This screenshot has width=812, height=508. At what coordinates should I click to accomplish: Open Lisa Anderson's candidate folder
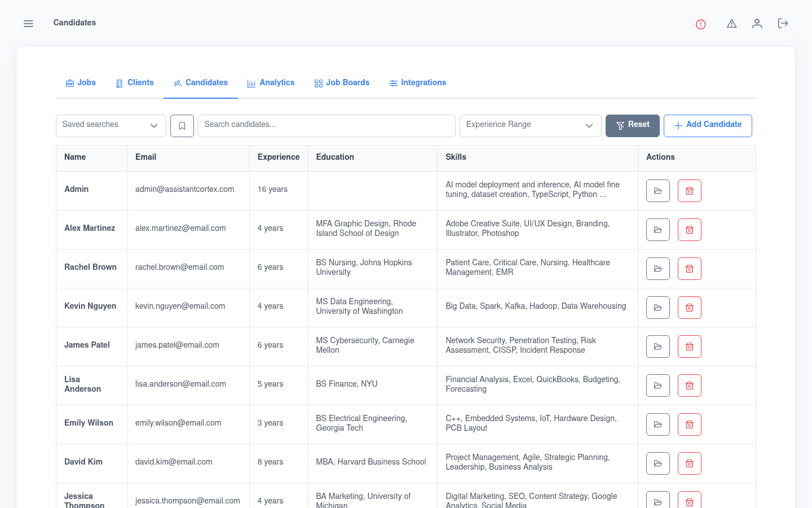coord(658,386)
